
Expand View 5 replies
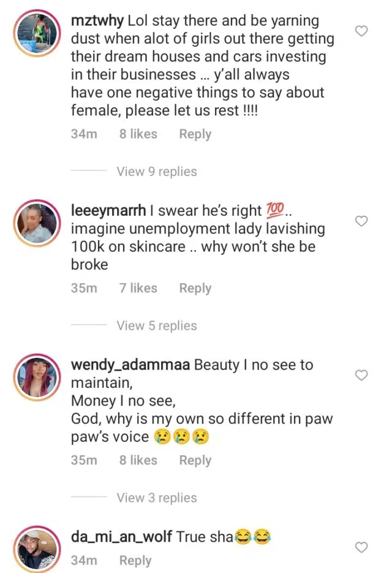(x=157, y=325)
